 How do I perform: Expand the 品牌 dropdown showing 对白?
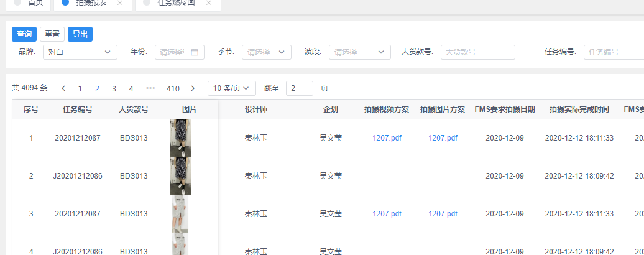coord(80,52)
